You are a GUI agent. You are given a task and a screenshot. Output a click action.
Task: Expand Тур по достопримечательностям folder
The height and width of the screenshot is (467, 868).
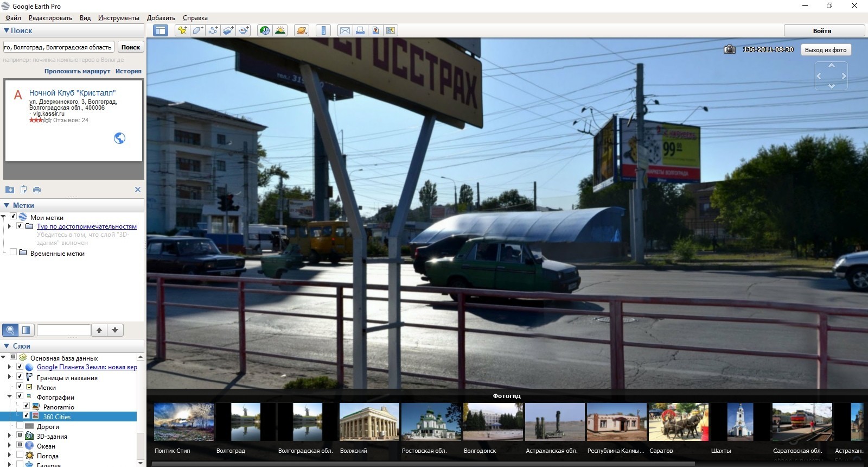click(x=9, y=226)
